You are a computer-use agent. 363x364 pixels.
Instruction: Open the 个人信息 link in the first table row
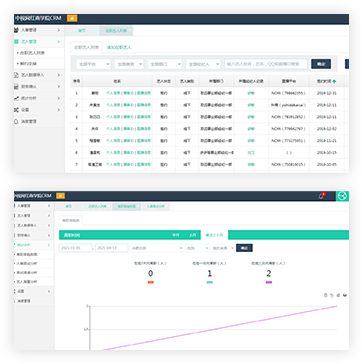click(113, 93)
